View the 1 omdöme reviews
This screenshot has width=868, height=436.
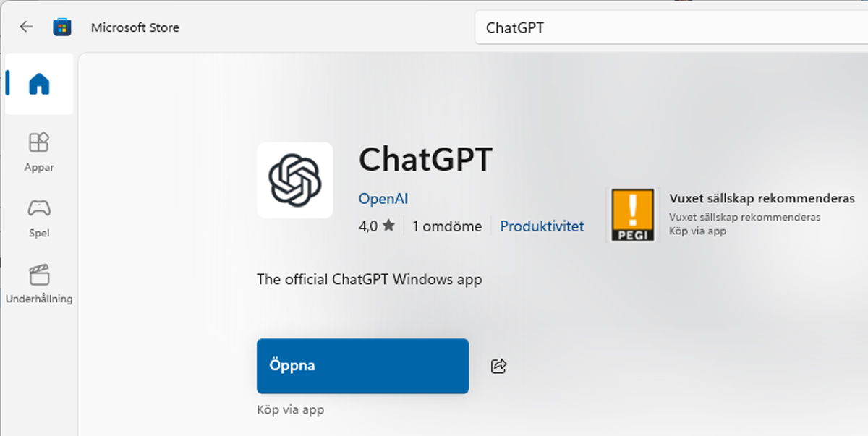click(447, 226)
